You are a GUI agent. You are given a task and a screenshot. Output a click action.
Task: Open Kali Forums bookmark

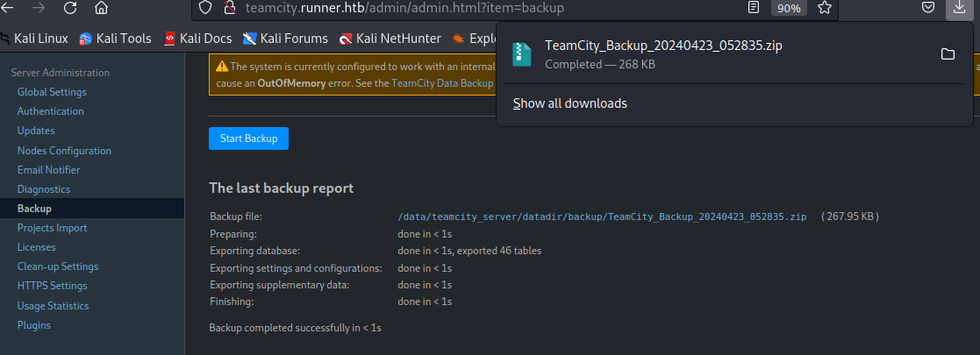pyautogui.click(x=286, y=39)
